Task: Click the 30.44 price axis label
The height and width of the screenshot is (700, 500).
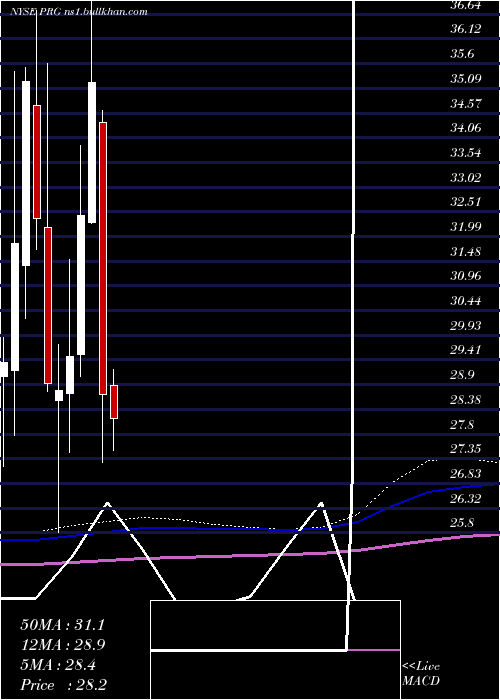Action: (466, 301)
